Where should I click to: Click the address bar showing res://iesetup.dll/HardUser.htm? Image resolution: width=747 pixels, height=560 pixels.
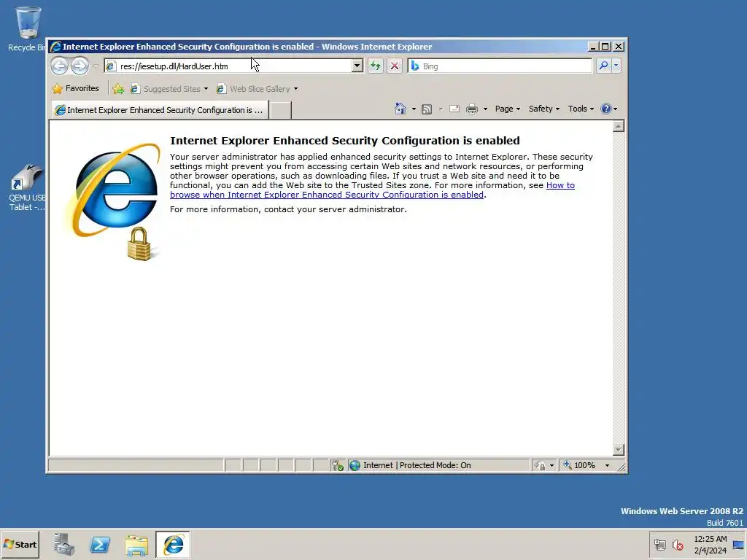(x=228, y=66)
